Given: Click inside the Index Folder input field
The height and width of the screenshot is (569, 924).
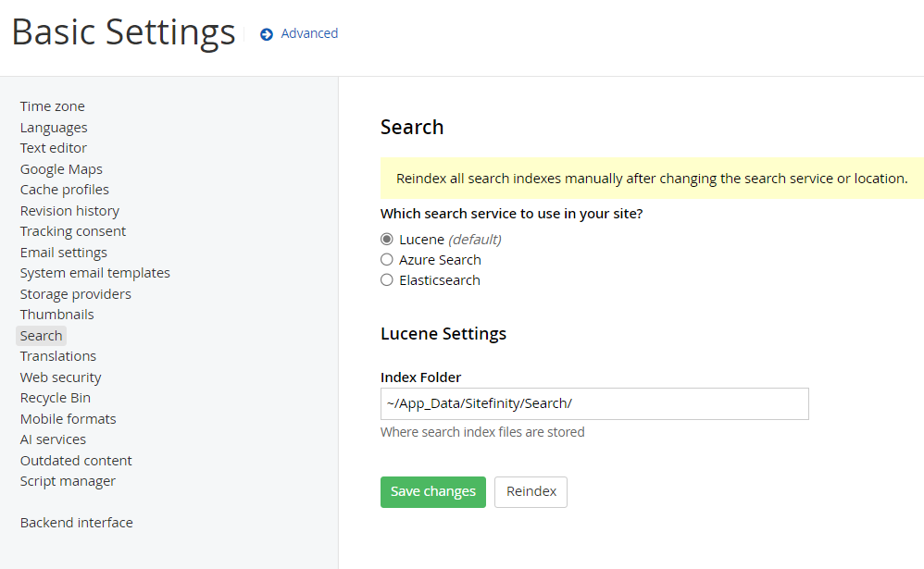Looking at the screenshot, I should coord(594,403).
